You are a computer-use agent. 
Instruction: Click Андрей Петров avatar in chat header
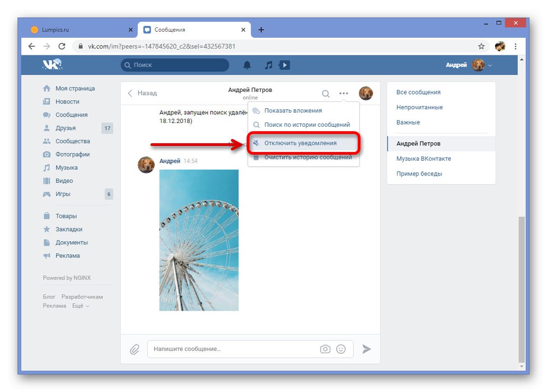click(365, 93)
